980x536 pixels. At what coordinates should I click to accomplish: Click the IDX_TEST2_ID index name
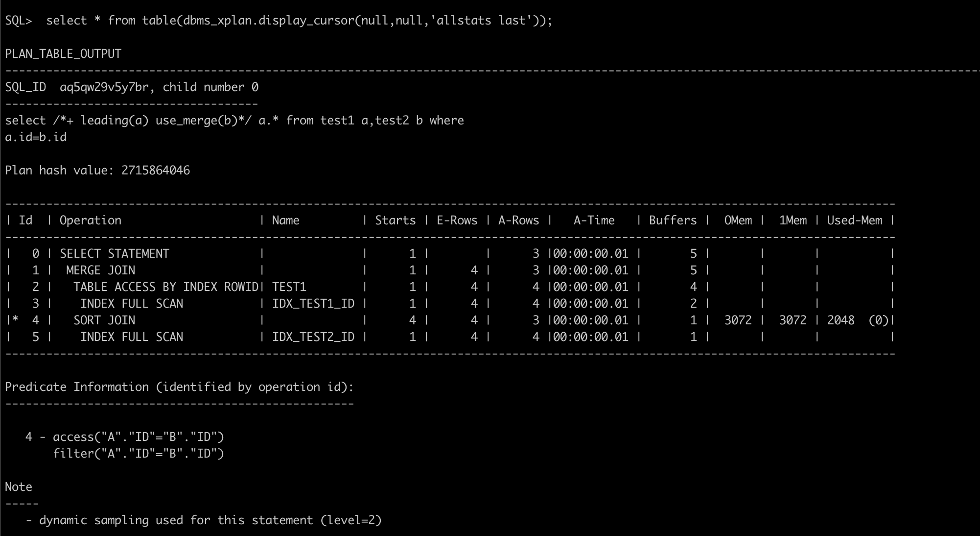[x=313, y=337]
